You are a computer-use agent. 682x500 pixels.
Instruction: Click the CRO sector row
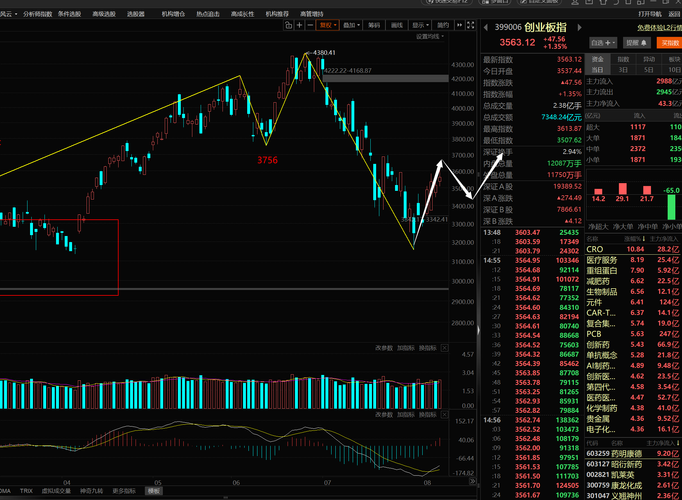pyautogui.click(x=633, y=249)
